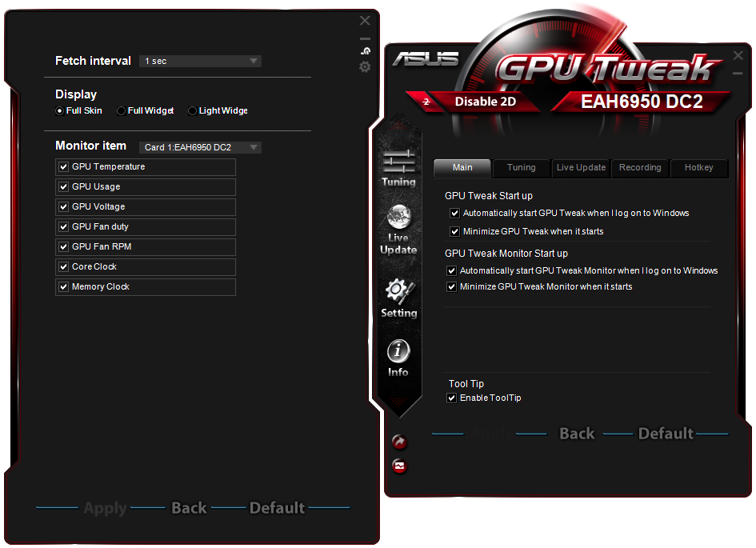Expand the Fetch interval dropdown

click(200, 62)
